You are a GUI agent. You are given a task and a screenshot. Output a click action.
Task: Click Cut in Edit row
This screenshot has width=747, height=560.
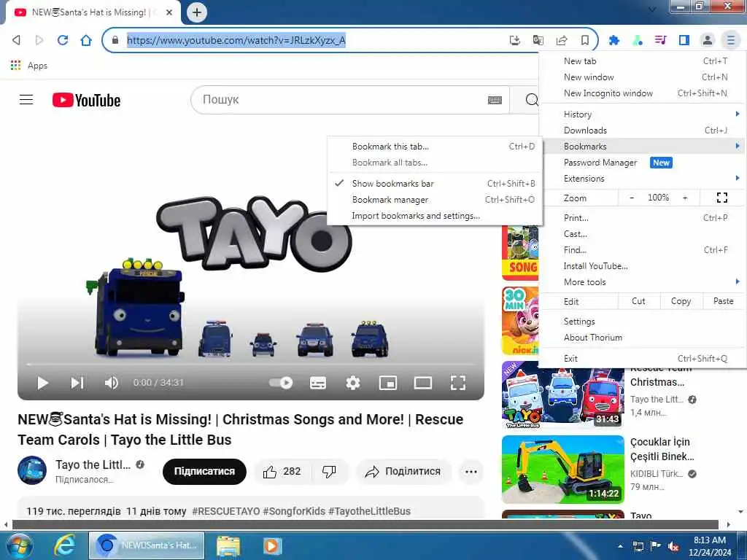coord(638,301)
